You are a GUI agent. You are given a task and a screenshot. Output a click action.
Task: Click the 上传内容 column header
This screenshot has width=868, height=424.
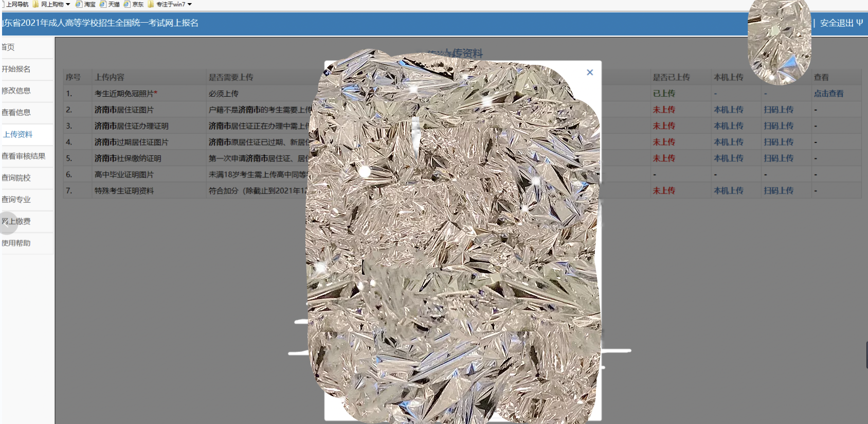tap(109, 77)
